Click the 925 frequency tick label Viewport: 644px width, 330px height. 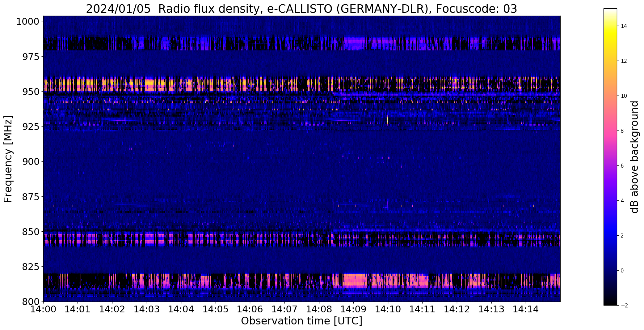[x=31, y=127]
